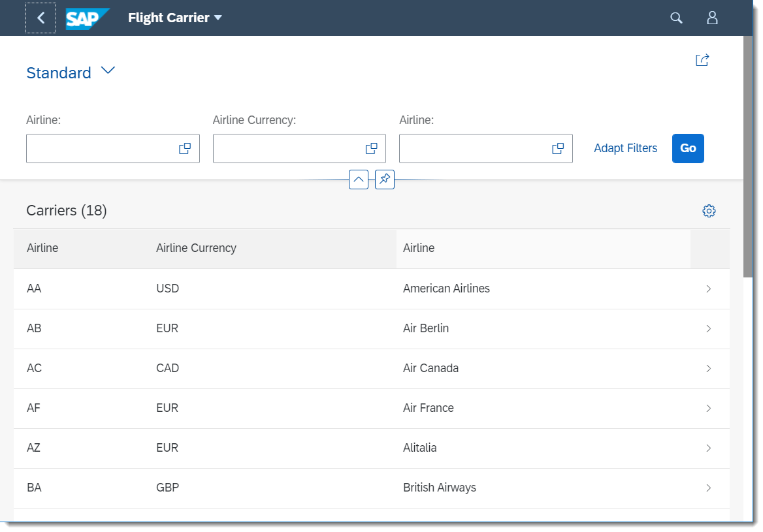The image size is (763, 532).
Task: Open the table settings gear icon
Action: coord(709,210)
